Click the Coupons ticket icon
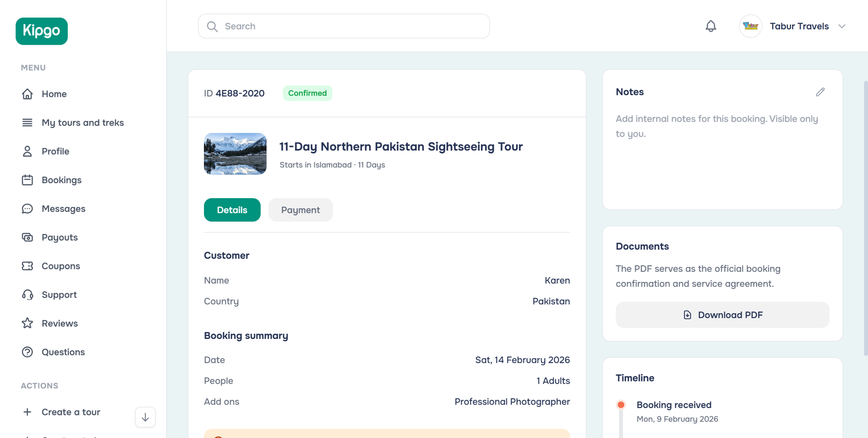Screen dimensions: 868x438 point(28,266)
